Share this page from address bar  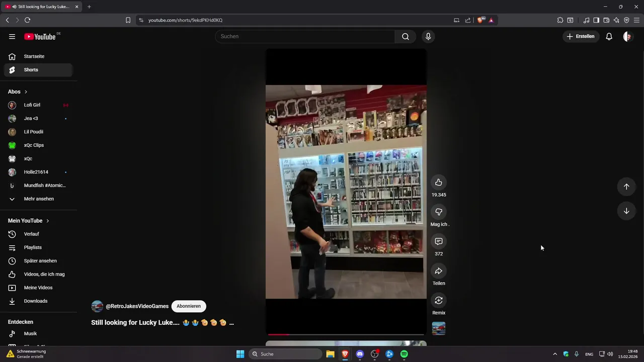pos(468,20)
